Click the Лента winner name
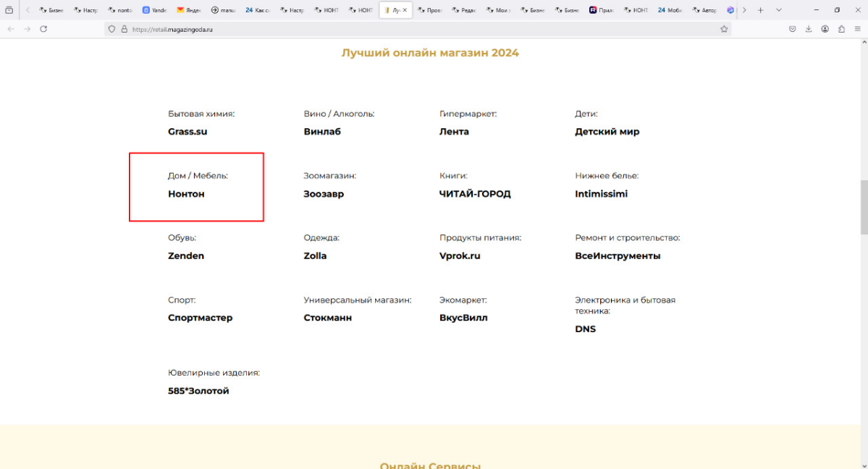The width and height of the screenshot is (868, 469). point(454,132)
